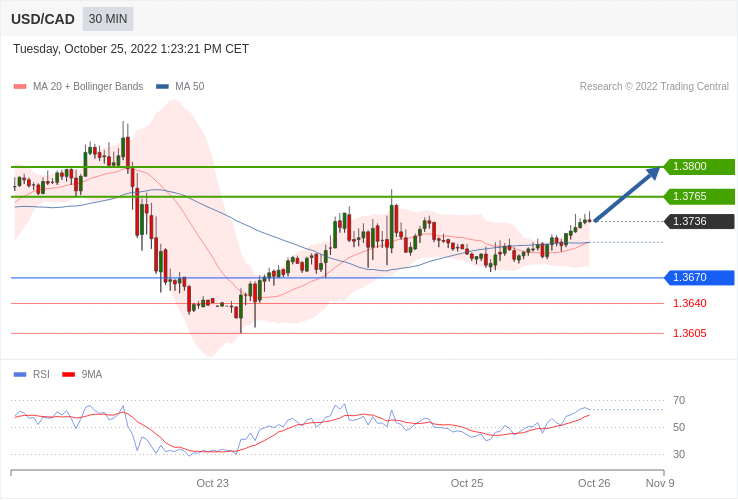Viewport: 738px width, 500px height.
Task: Click the 30 MIN timeframe badge
Action: point(108,19)
